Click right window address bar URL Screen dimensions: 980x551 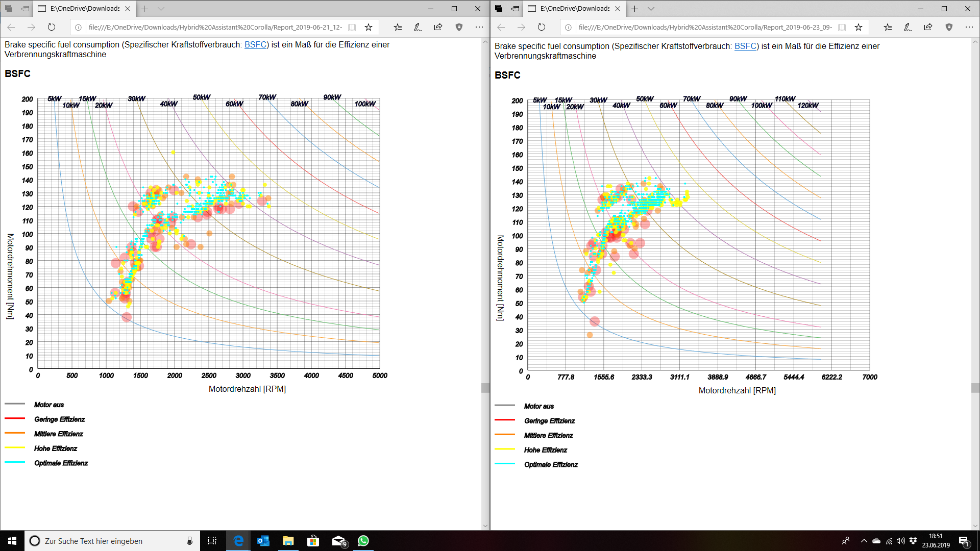click(705, 28)
